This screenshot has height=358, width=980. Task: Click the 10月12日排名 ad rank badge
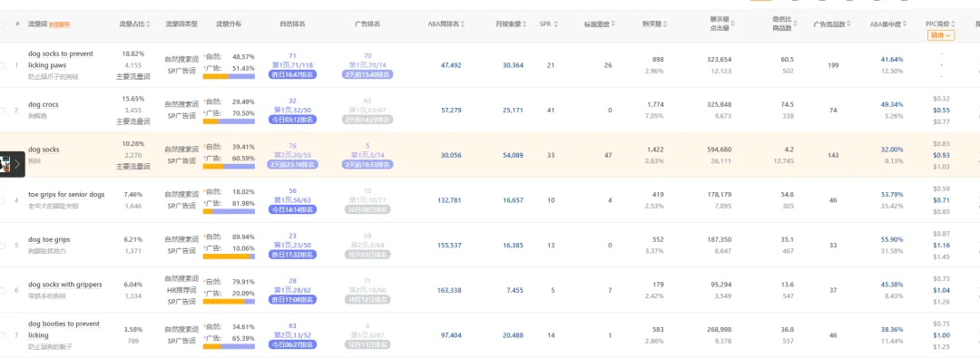pyautogui.click(x=367, y=300)
